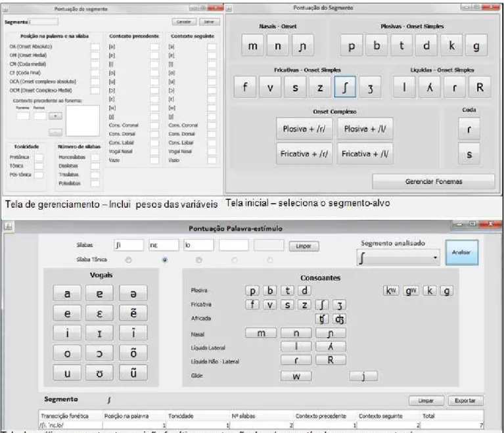Choose the ʎ liquid onset button
This screenshot has height=433, width=504.
click(x=430, y=87)
